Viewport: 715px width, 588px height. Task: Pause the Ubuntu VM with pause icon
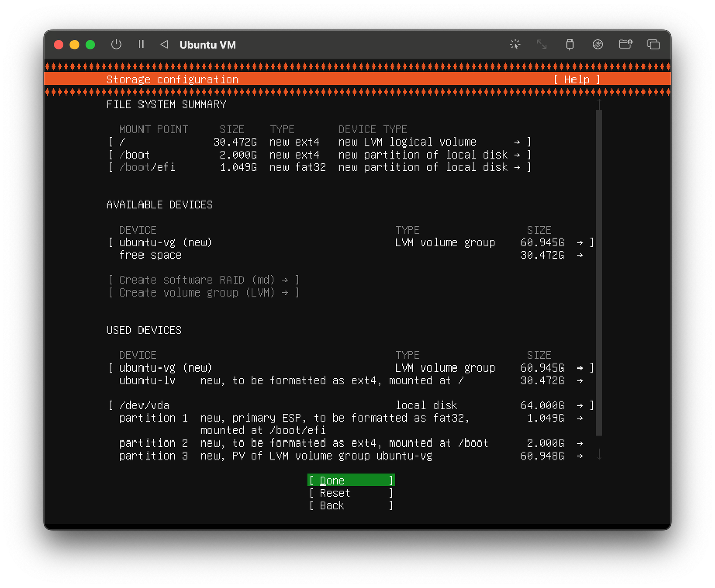(x=141, y=44)
